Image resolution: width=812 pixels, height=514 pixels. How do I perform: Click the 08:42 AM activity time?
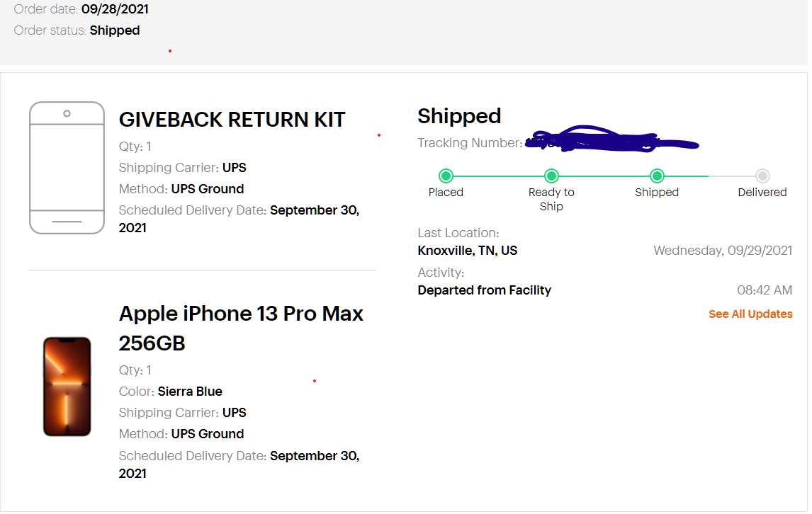click(765, 290)
